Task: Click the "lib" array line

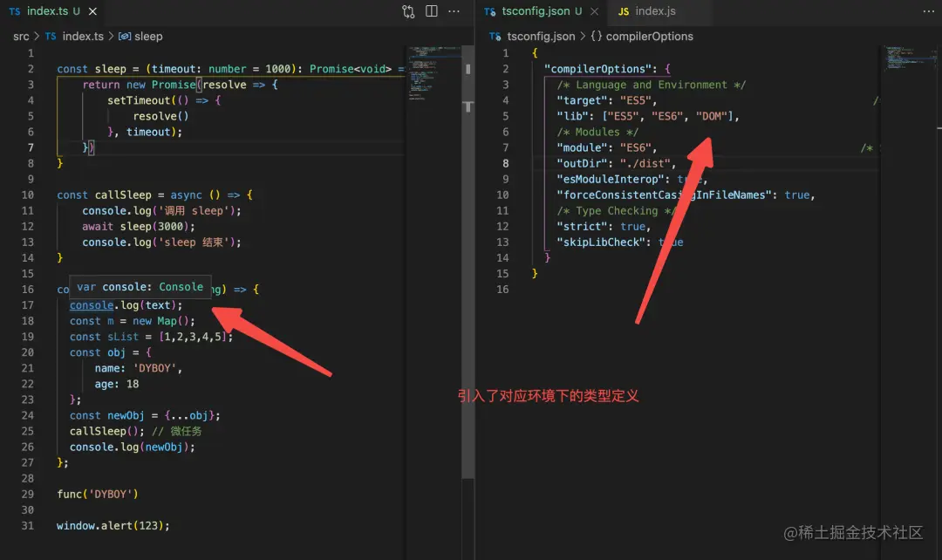Action: (x=647, y=116)
